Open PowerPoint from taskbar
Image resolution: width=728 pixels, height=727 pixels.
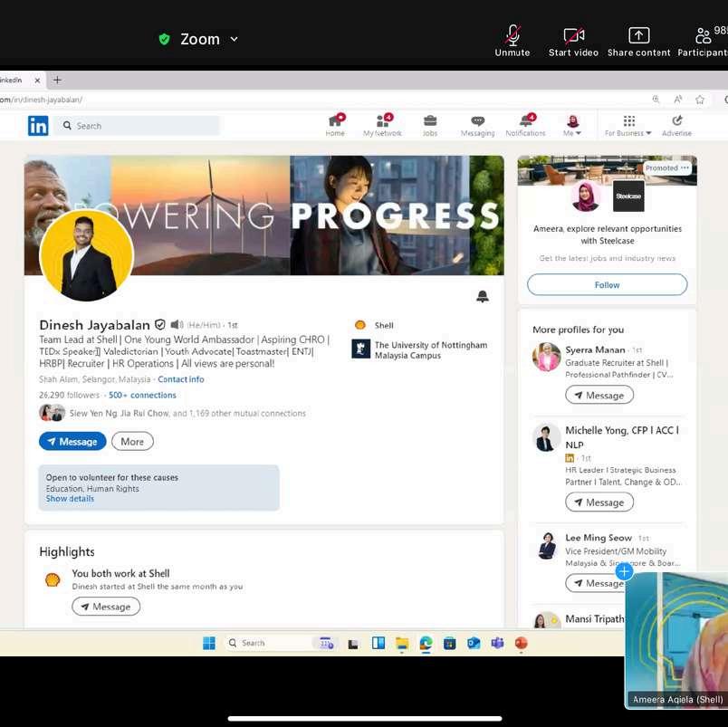[522, 644]
